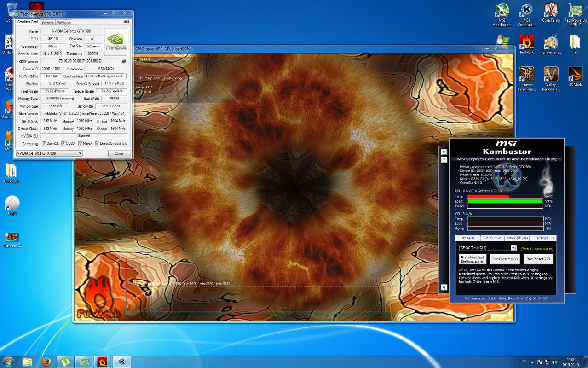588x368 pixels.
Task: Open MSI Kombustor desktop shortcut
Action: [526, 15]
